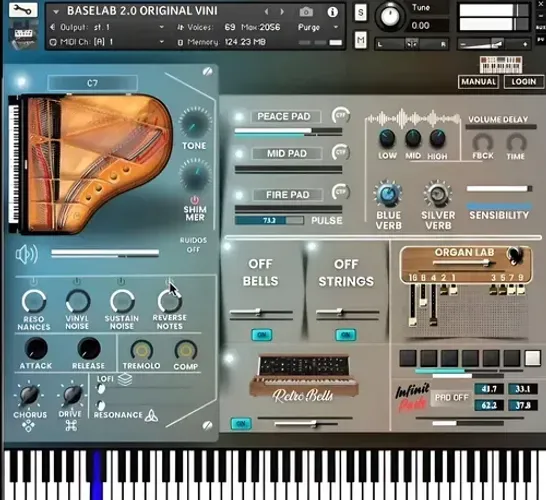Turn the TREMOLO knob

[141, 350]
